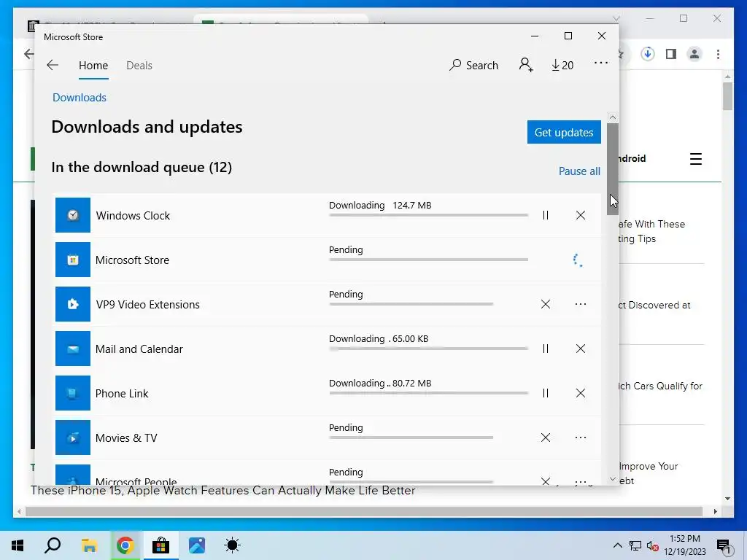747x560 pixels.
Task: Select the Microsoft Store row name
Action: pyautogui.click(x=133, y=260)
